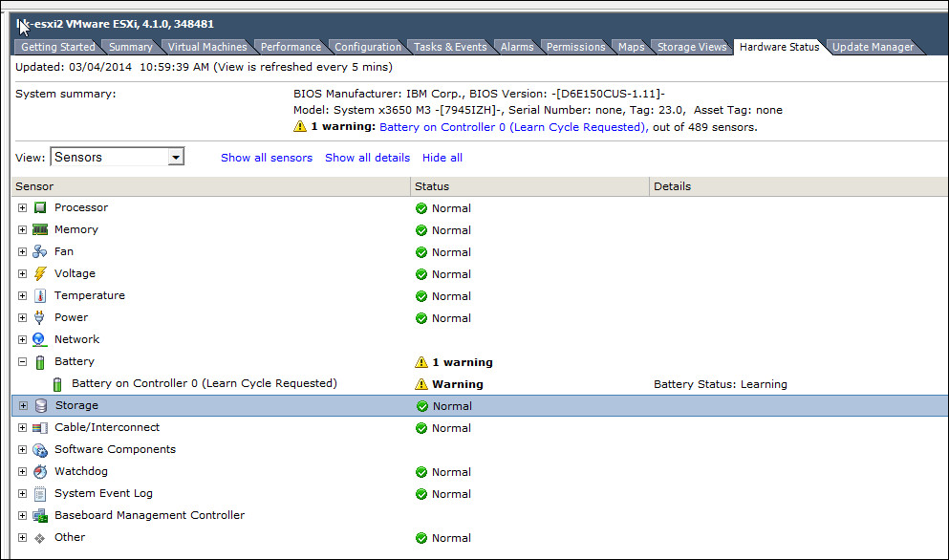Click the Memory sensor icon

40,229
